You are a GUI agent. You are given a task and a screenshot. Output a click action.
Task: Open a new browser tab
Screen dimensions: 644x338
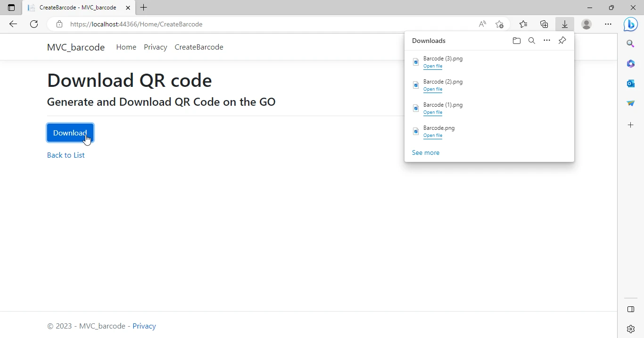click(144, 8)
